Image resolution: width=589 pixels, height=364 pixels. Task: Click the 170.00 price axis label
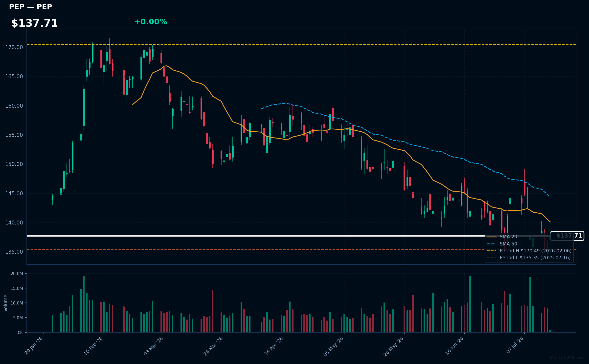(14, 47)
